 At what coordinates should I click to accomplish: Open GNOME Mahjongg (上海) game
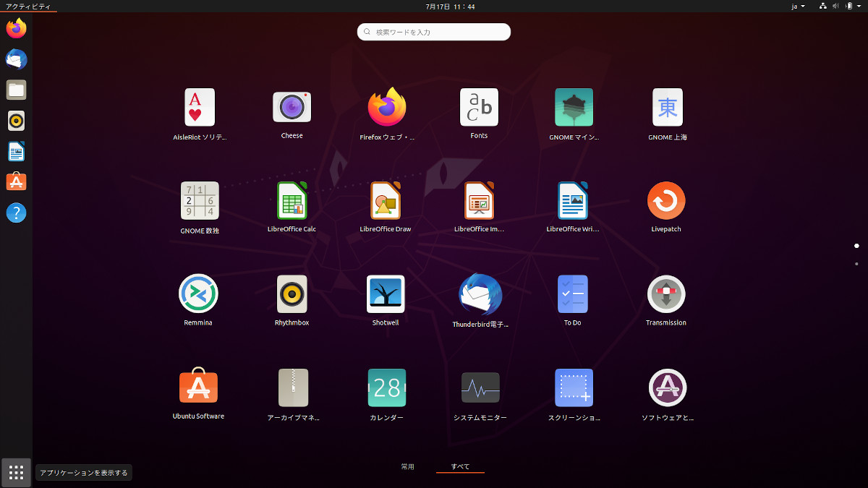pos(667,107)
